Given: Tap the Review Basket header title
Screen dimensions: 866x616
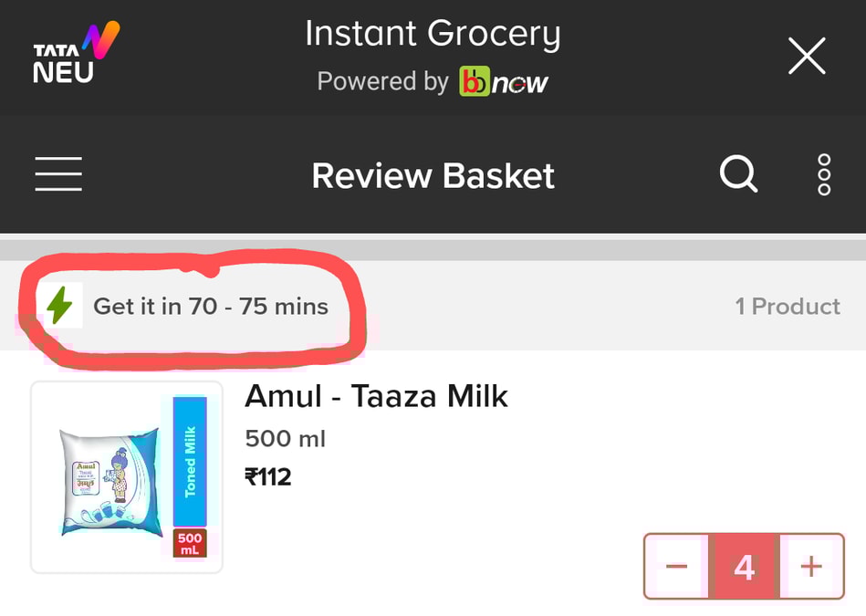Looking at the screenshot, I should coord(433,175).
